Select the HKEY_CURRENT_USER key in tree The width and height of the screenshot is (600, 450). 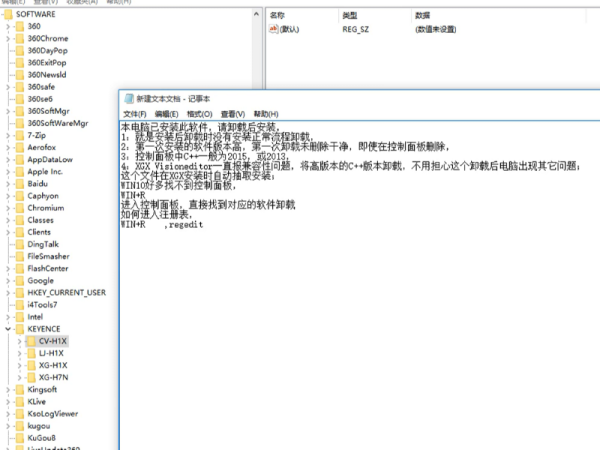[66, 292]
